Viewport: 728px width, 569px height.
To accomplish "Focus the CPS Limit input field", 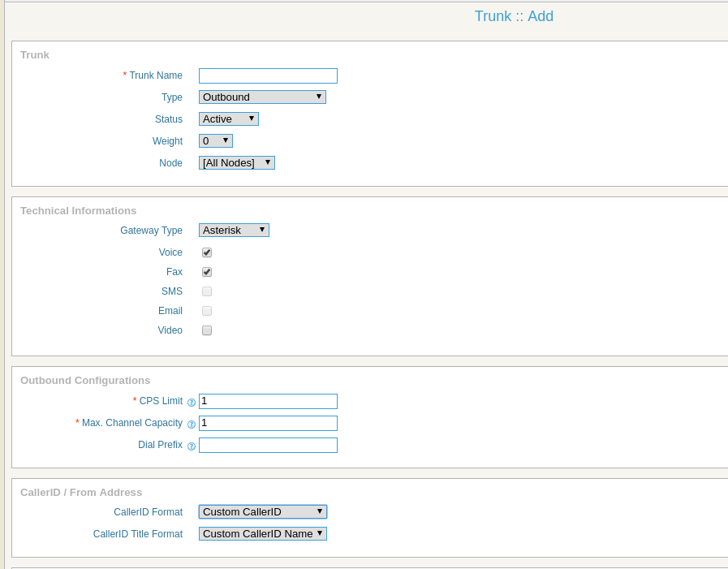I will (x=268, y=401).
